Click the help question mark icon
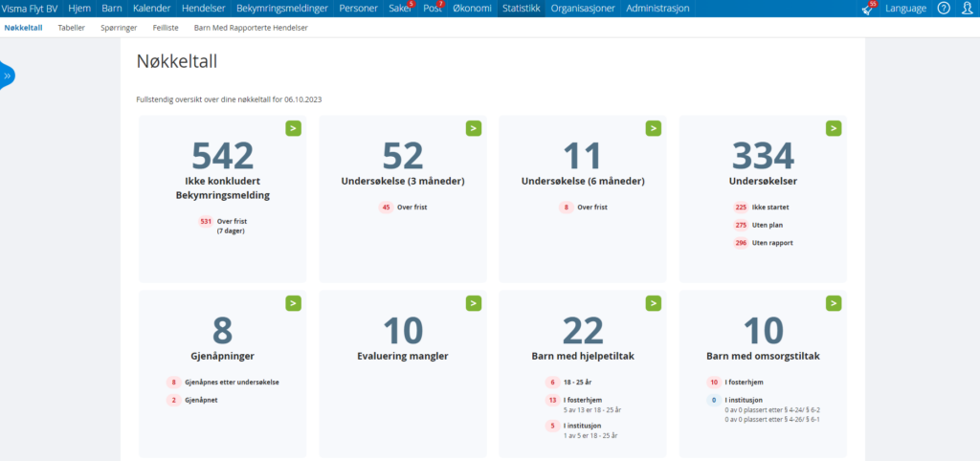The height and width of the screenshot is (461, 980). 944,9
